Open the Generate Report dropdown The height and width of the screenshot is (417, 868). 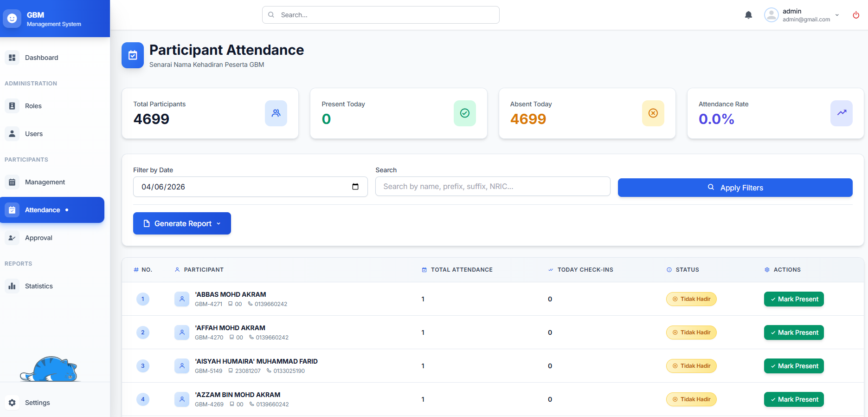[x=182, y=223]
